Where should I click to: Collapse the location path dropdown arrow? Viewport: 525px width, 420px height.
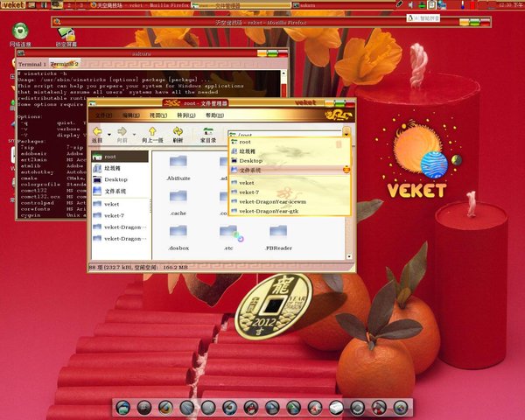347,133
